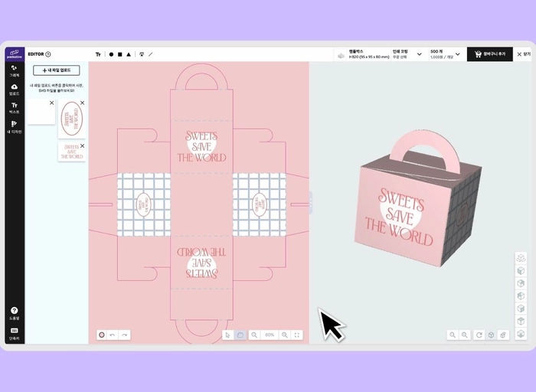Open the 업로드 upload tab in sidebar
Screen dimensions: 536x392
(x=14, y=89)
